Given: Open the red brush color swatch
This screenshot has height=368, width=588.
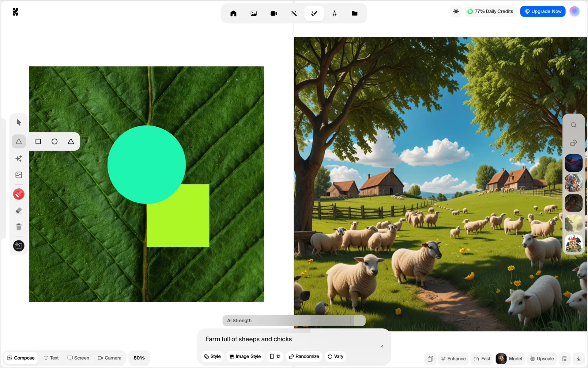Looking at the screenshot, I should (x=19, y=194).
